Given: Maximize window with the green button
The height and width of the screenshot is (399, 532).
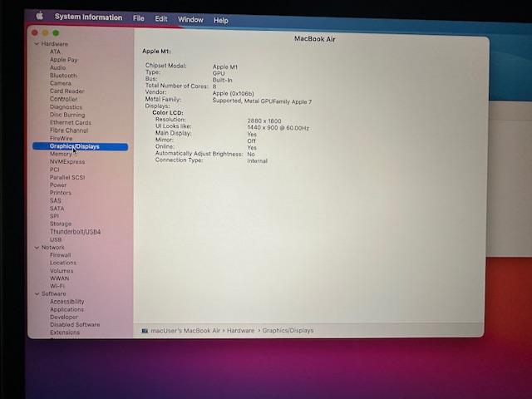Looking at the screenshot, I should (x=56, y=32).
